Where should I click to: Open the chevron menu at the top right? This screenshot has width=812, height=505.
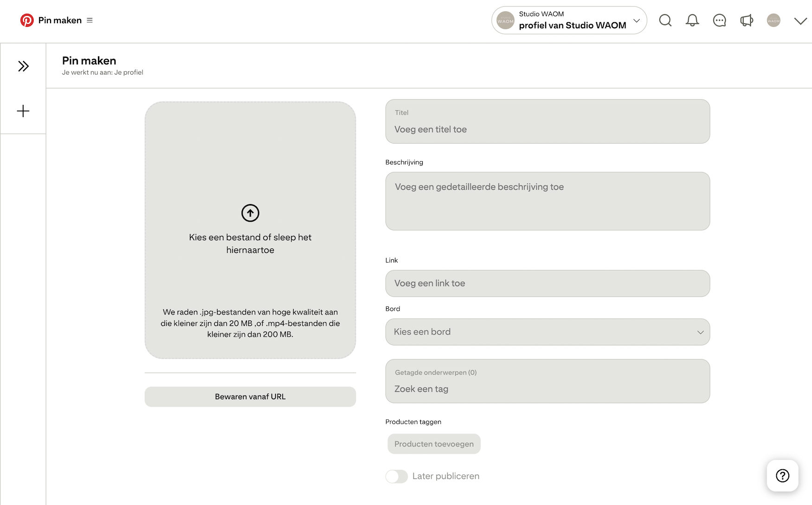click(799, 20)
